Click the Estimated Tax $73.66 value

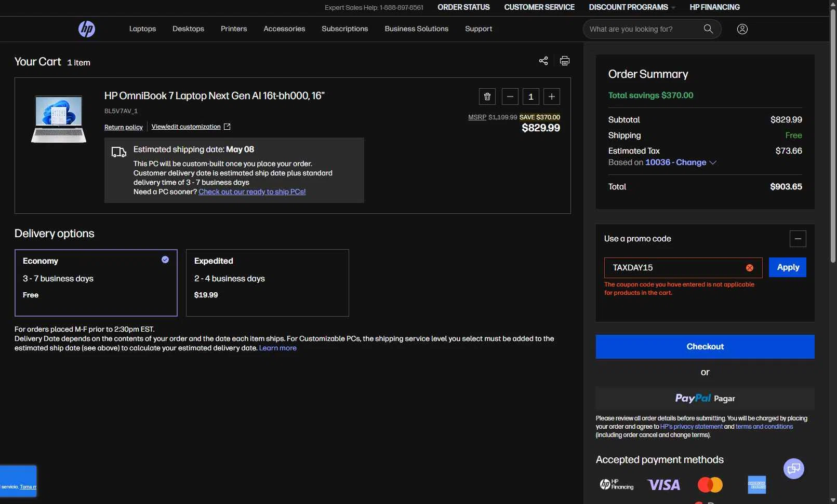coord(789,151)
